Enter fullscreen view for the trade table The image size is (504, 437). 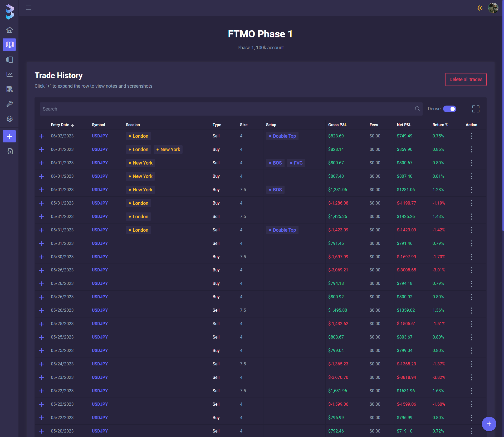coord(476,109)
